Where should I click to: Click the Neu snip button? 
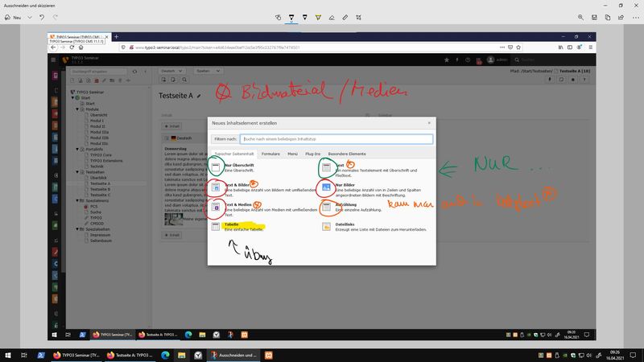(x=13, y=18)
